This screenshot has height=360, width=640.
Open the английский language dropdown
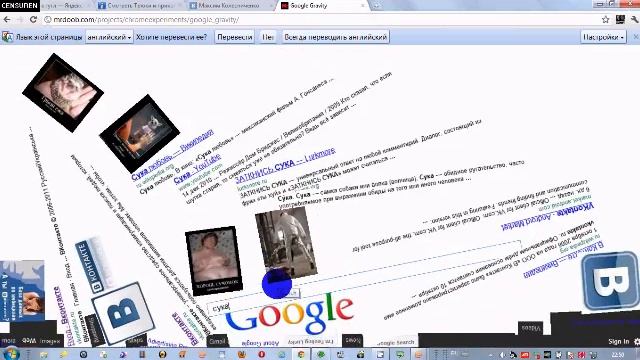(x=109, y=37)
